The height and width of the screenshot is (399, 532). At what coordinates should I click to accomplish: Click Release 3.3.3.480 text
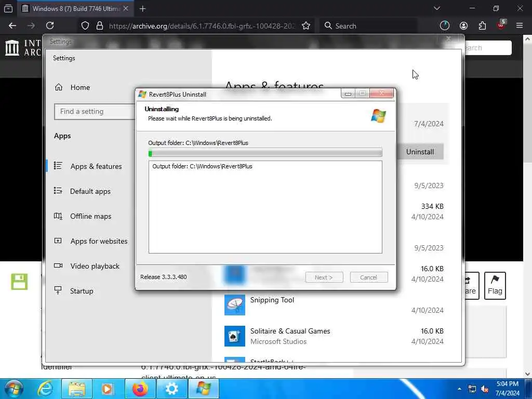pos(164,277)
